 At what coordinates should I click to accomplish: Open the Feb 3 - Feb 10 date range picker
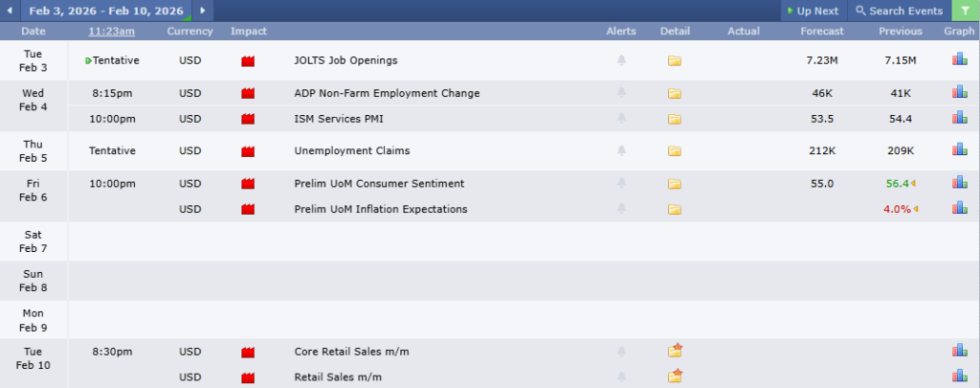point(105,11)
